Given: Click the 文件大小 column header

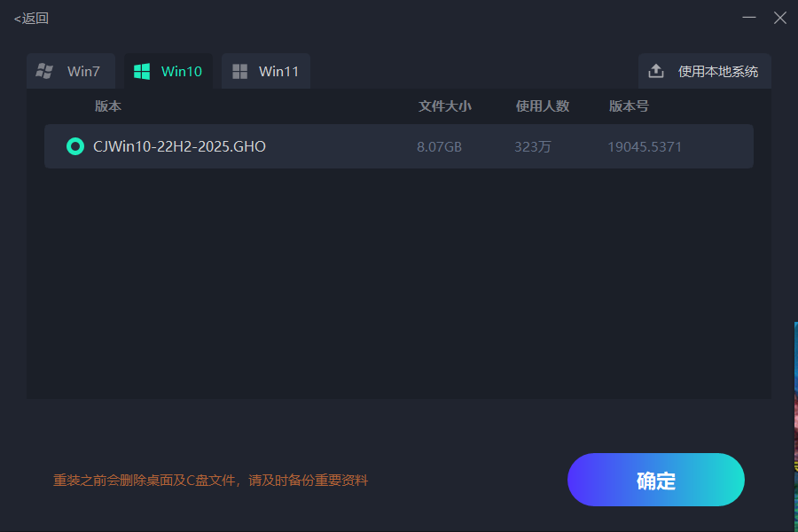Looking at the screenshot, I should tap(445, 106).
